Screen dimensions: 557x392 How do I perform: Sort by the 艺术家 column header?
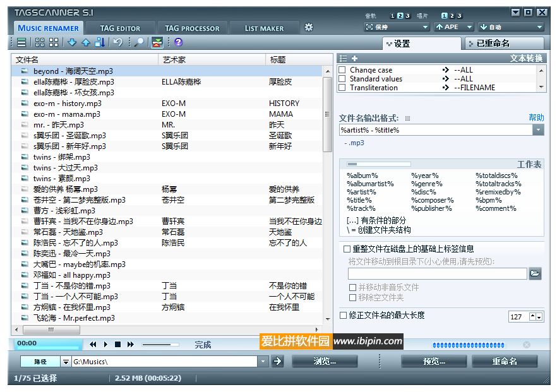pyautogui.click(x=212, y=59)
